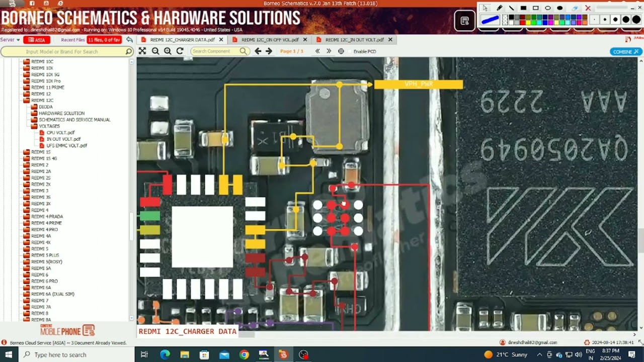Switch to REDMI 12C_IN OUT VOLT.pdf tab
Image resolution: width=644 pixels, height=362 pixels.
click(x=354, y=40)
